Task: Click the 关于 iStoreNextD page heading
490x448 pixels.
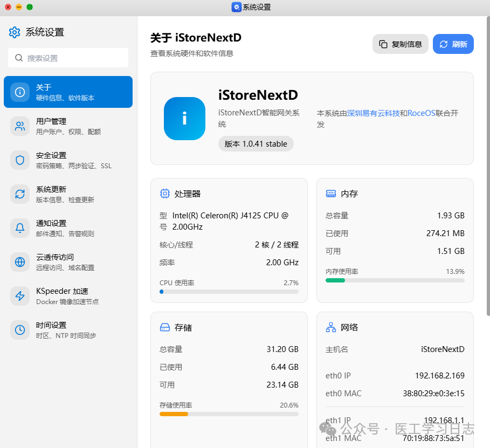Action: [x=196, y=38]
